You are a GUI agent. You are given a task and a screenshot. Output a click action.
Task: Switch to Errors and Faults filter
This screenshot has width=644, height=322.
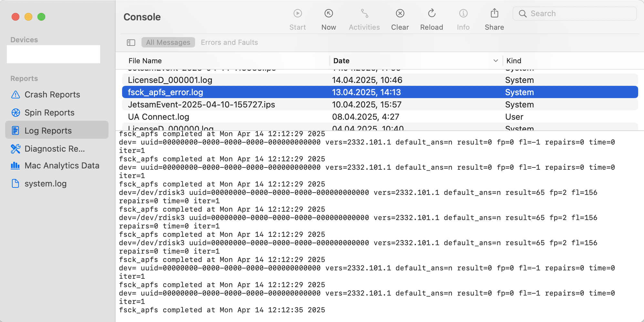pyautogui.click(x=229, y=43)
